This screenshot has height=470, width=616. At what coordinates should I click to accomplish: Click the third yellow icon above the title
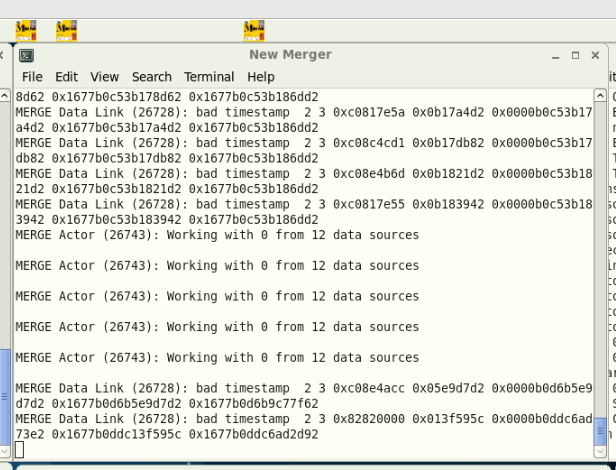(x=254, y=31)
